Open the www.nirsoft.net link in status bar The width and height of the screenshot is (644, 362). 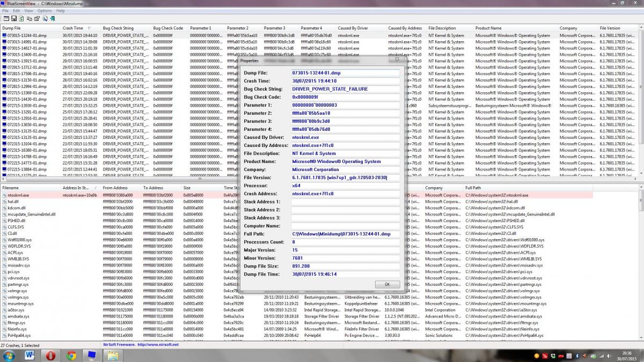(158, 345)
